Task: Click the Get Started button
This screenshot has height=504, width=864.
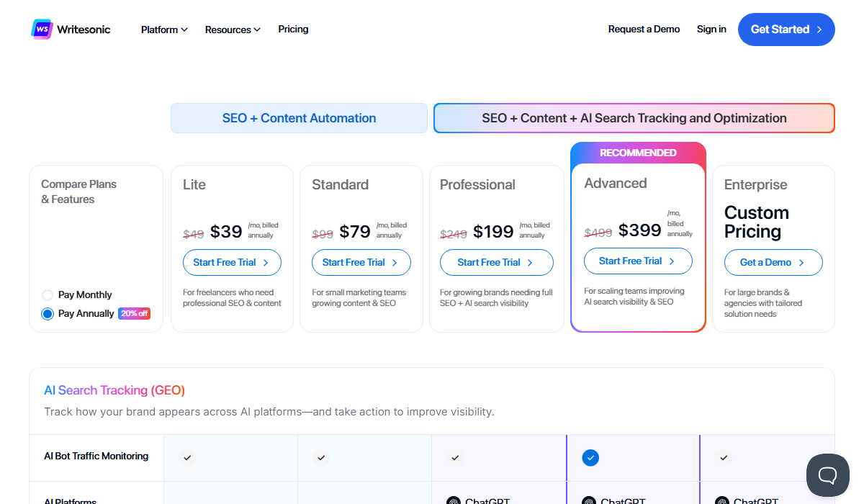Action: 786,30
